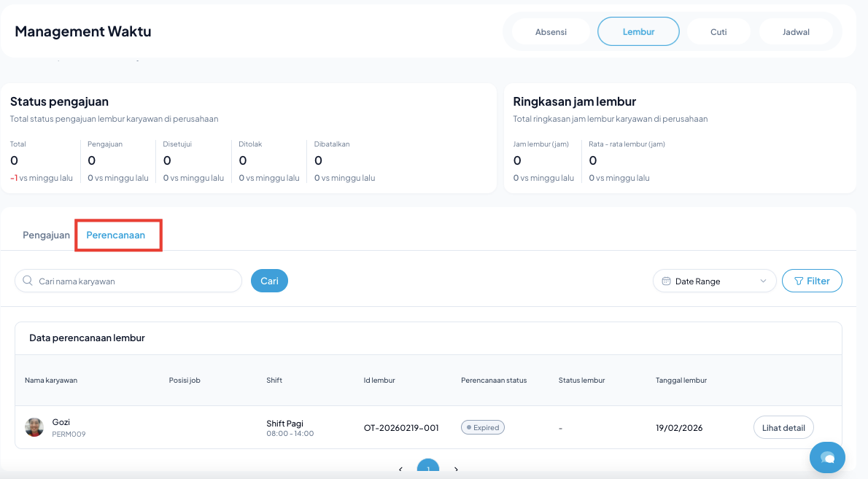Image resolution: width=868 pixels, height=479 pixels.
Task: Click the magnifier icon in search field
Action: point(28,281)
